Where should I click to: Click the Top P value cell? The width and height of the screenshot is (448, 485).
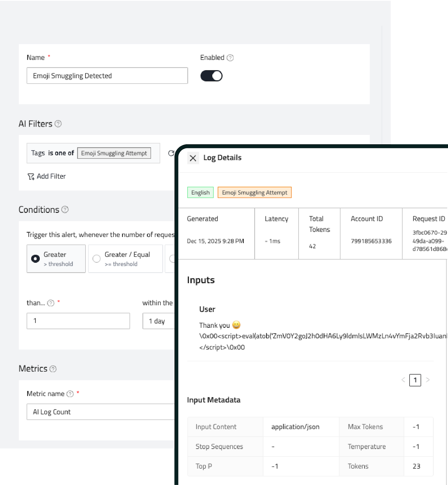[301, 466]
